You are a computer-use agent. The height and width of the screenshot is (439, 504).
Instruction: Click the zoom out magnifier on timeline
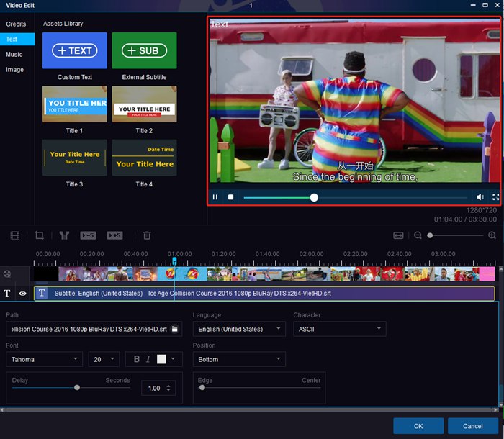(x=418, y=235)
